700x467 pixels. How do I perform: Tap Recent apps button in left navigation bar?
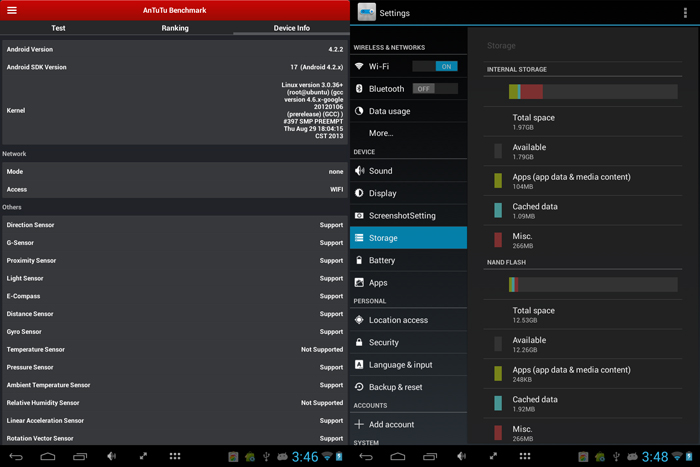(80, 456)
